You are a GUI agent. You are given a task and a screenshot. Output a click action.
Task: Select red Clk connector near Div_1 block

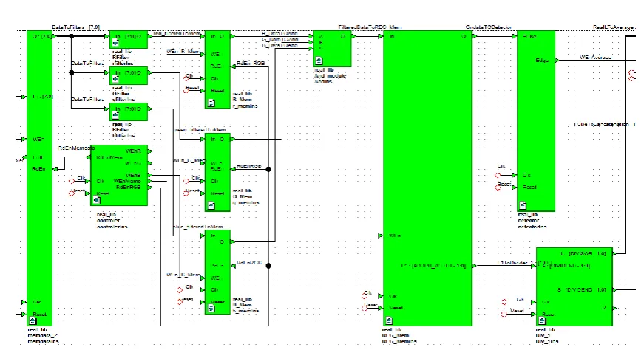pos(504,302)
